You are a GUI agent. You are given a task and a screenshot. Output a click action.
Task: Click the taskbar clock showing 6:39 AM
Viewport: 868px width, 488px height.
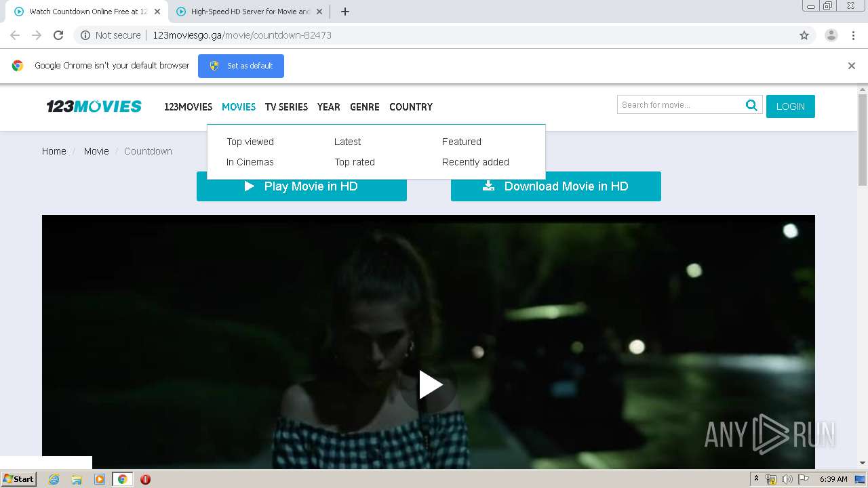point(833,479)
